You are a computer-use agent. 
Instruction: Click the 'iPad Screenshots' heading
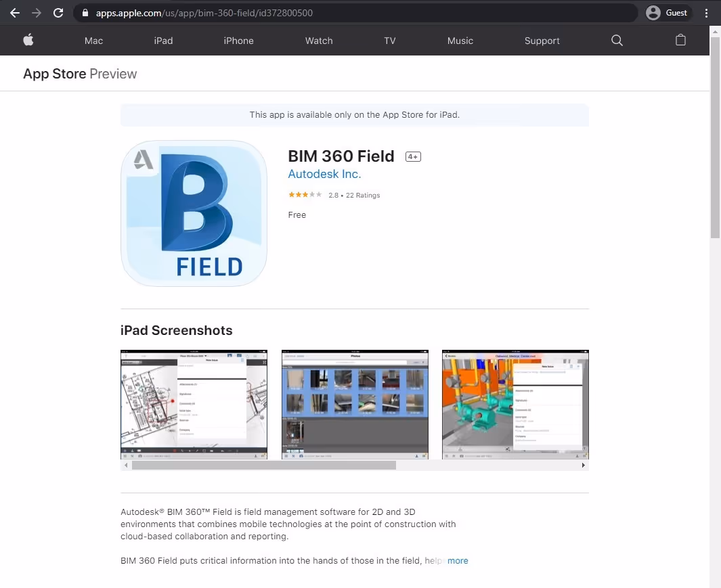pos(177,331)
